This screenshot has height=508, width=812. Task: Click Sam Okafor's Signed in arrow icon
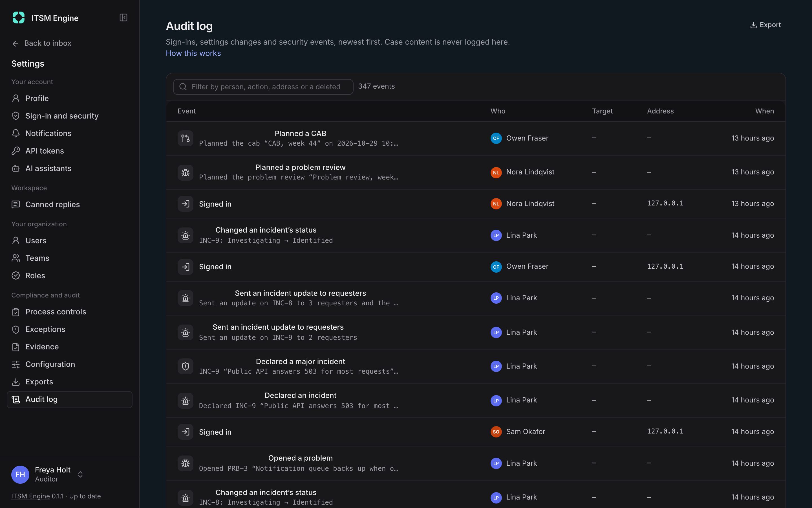click(185, 432)
